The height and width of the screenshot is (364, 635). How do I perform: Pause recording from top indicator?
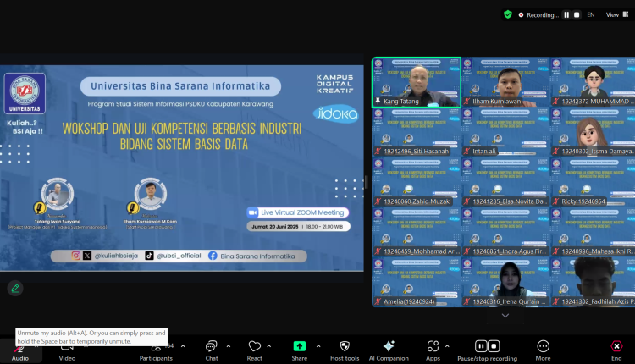coord(566,14)
